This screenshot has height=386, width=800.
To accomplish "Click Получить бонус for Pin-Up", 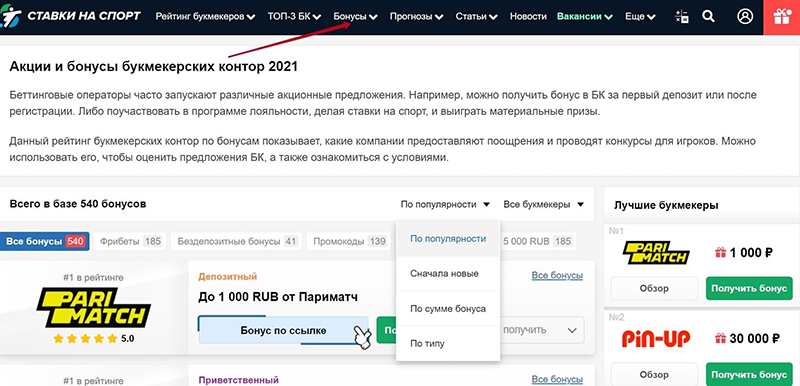I will [749, 375].
